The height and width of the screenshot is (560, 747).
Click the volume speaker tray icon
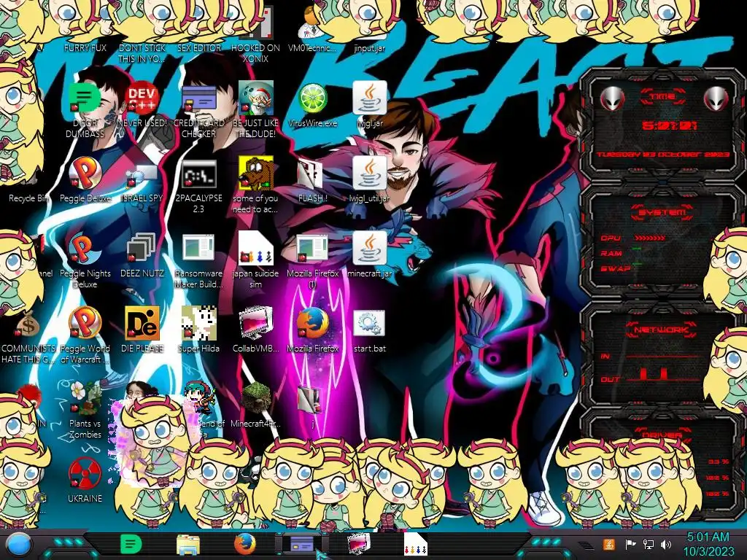coord(666,544)
